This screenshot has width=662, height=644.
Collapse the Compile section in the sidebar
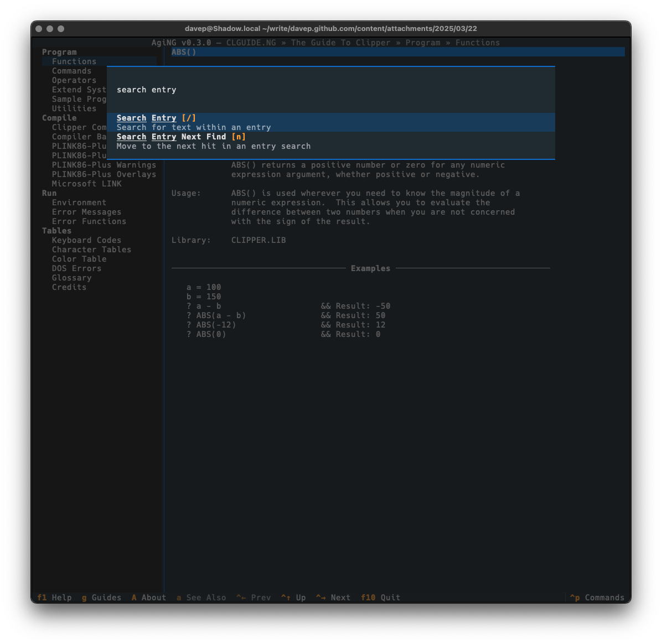point(59,118)
